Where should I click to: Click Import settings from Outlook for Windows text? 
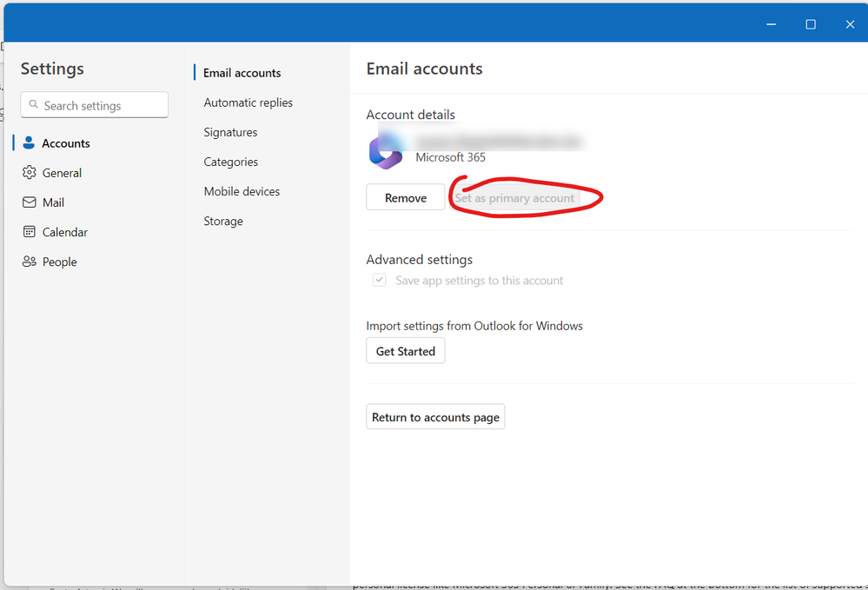(474, 326)
